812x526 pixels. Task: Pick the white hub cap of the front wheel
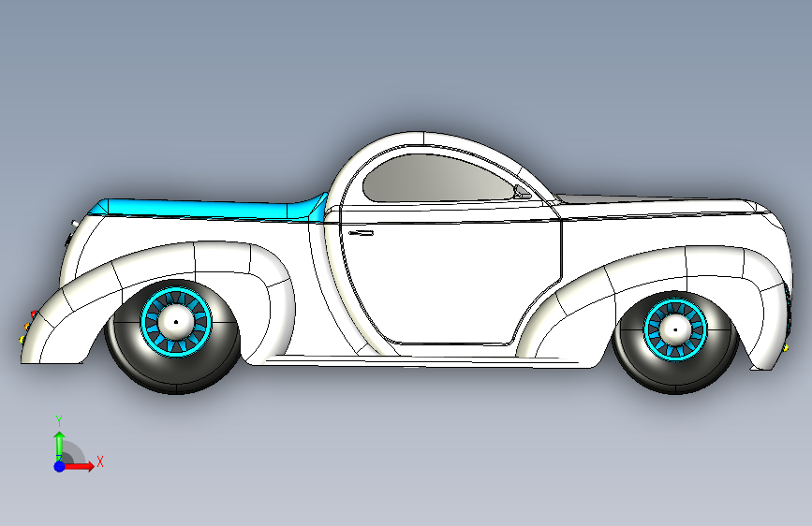pyautogui.click(x=675, y=329)
